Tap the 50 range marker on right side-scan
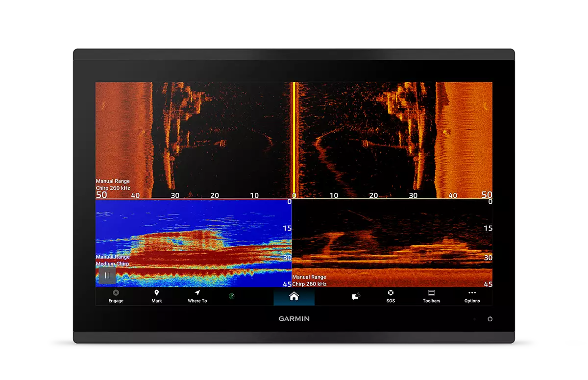The image size is (588, 380). pyautogui.click(x=487, y=195)
